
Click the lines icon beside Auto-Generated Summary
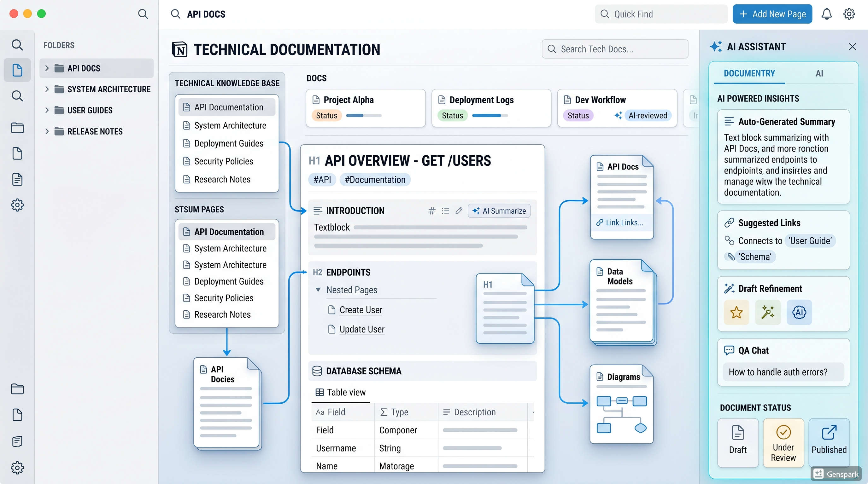click(x=729, y=122)
